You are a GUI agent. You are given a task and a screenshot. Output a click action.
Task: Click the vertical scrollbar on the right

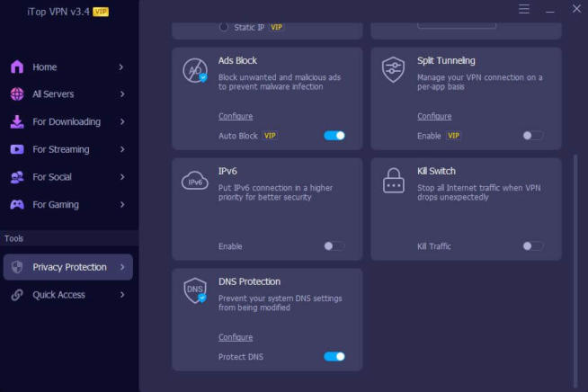(575, 271)
